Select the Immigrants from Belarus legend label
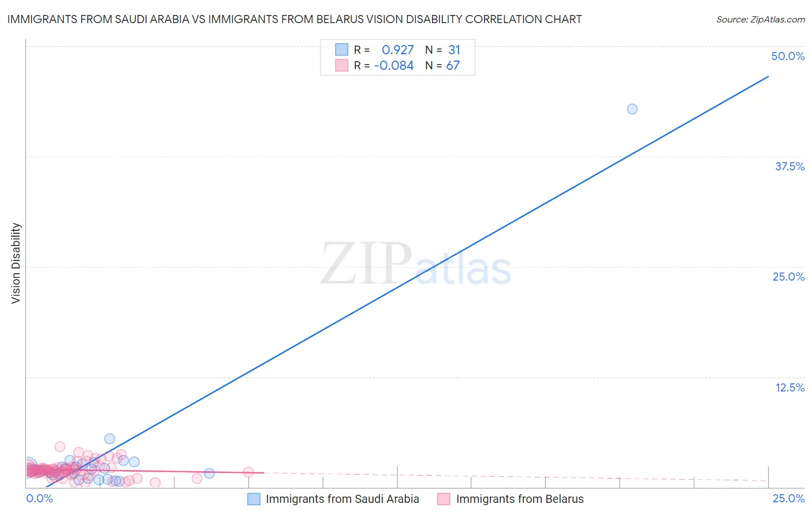The height and width of the screenshot is (515, 812). pos(520,499)
